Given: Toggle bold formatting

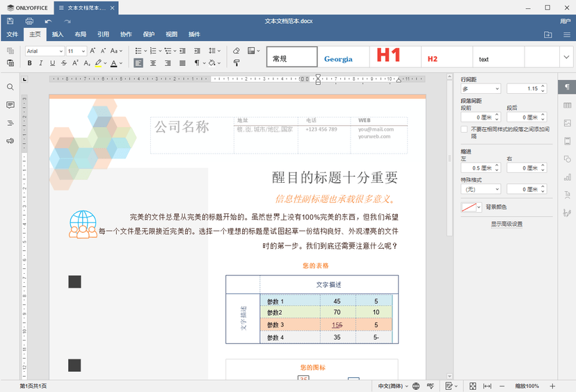Looking at the screenshot, I should tap(30, 63).
